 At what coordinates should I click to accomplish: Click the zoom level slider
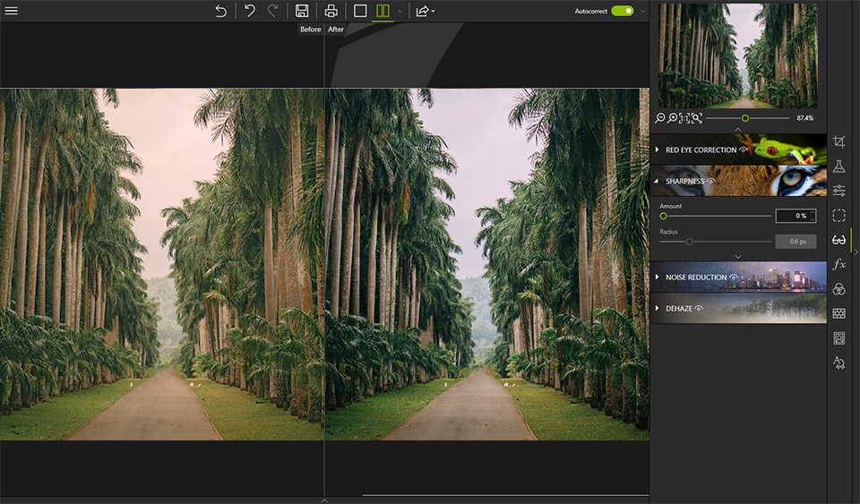coord(747,118)
